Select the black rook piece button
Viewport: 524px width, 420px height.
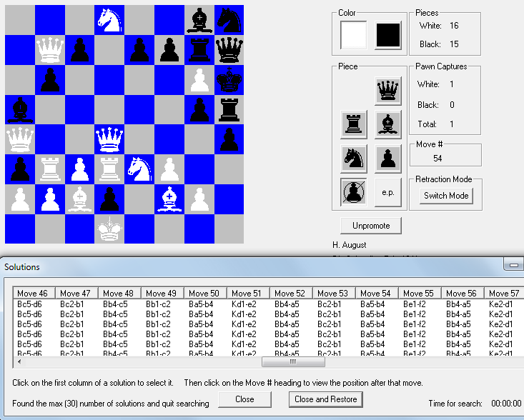point(355,124)
